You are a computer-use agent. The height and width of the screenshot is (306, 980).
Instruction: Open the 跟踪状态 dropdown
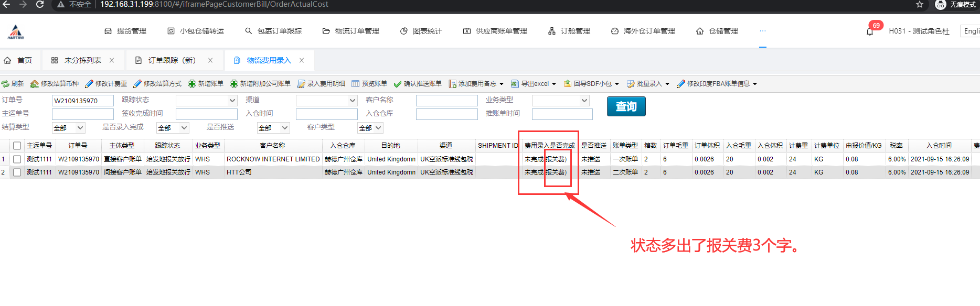pos(206,100)
